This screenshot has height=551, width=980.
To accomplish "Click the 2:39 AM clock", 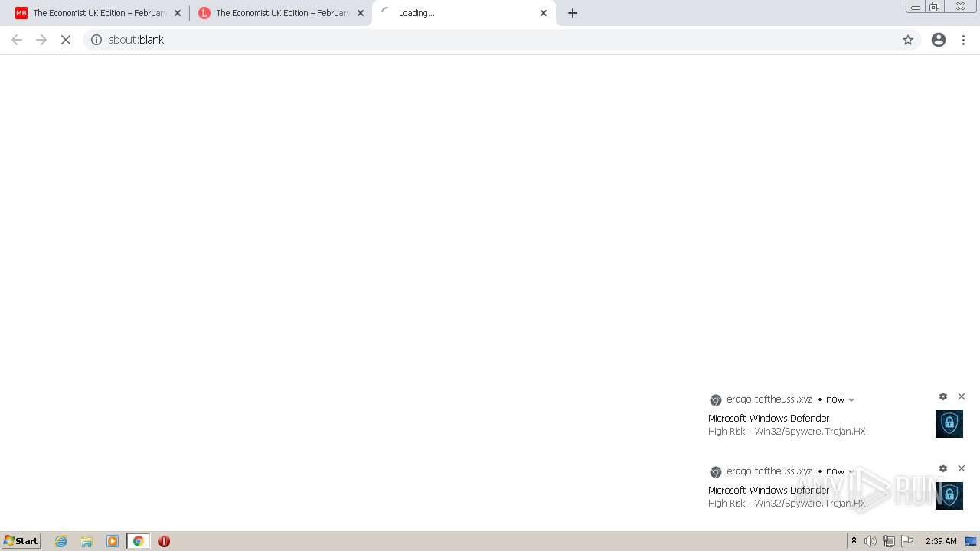I will coord(941,541).
